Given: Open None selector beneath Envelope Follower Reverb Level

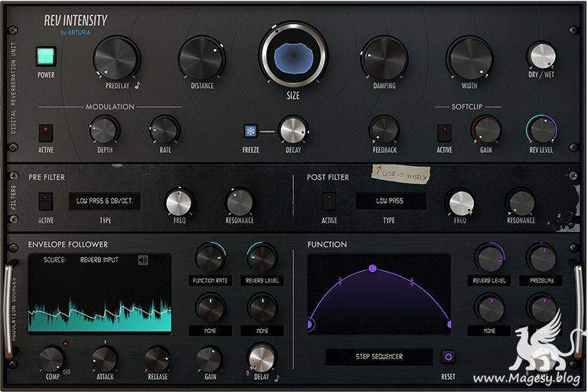Looking at the screenshot, I should pyautogui.click(x=262, y=331).
